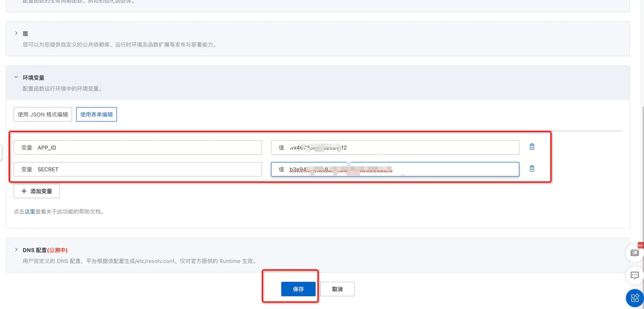This screenshot has width=644, height=309.
Task: Open the feedback chat icon
Action: coord(634,275)
